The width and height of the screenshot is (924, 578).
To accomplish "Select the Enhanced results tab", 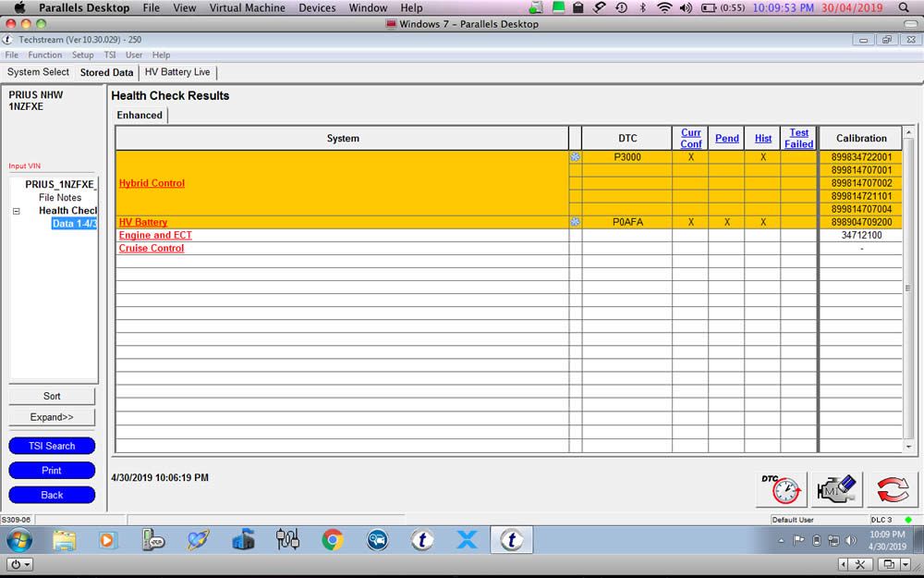I will pyautogui.click(x=140, y=115).
